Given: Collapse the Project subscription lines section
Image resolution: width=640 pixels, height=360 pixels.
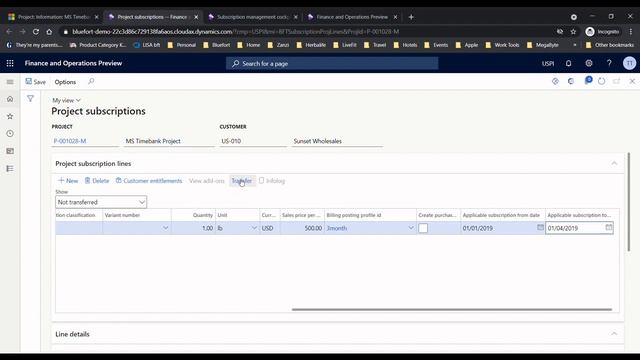Looking at the screenshot, I should point(614,163).
